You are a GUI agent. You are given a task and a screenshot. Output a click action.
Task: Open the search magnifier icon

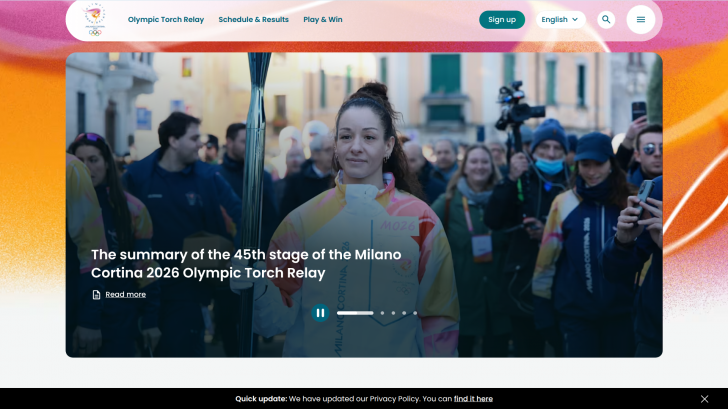pos(606,20)
